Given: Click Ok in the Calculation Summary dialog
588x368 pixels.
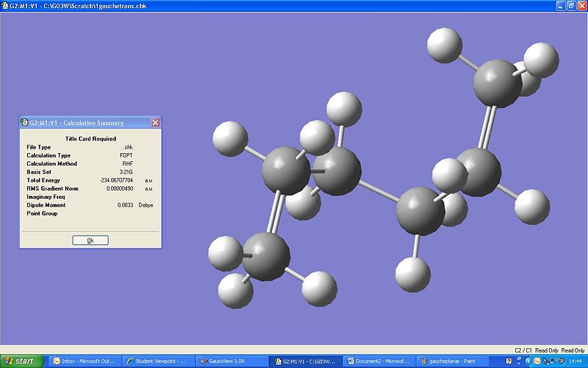Looking at the screenshot, I should point(90,241).
